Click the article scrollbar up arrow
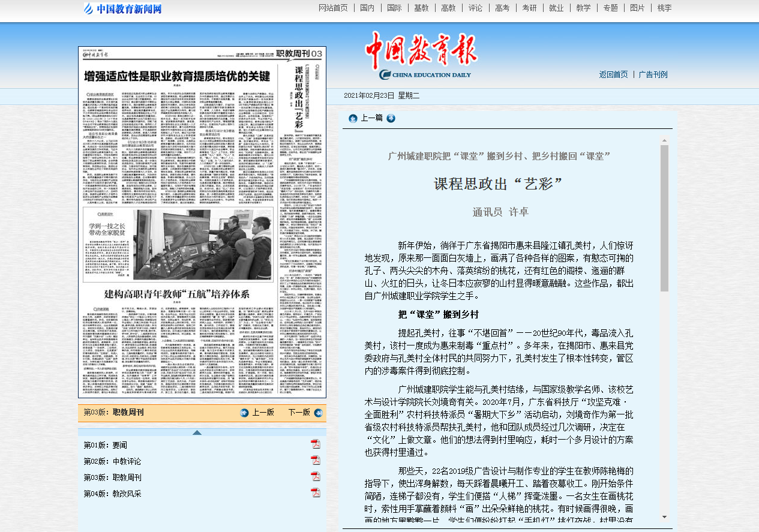Viewport: 759px width, 532px height. pos(664,141)
